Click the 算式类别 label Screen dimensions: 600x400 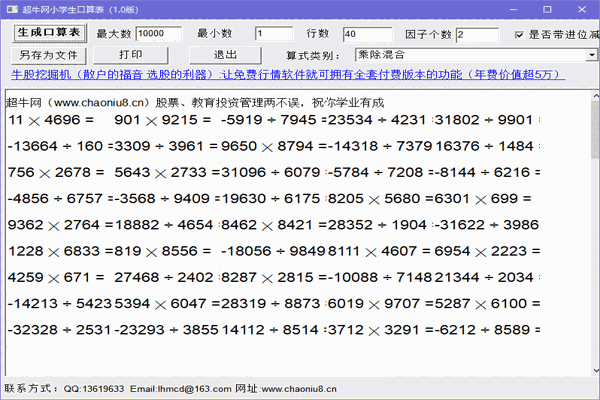(313, 56)
